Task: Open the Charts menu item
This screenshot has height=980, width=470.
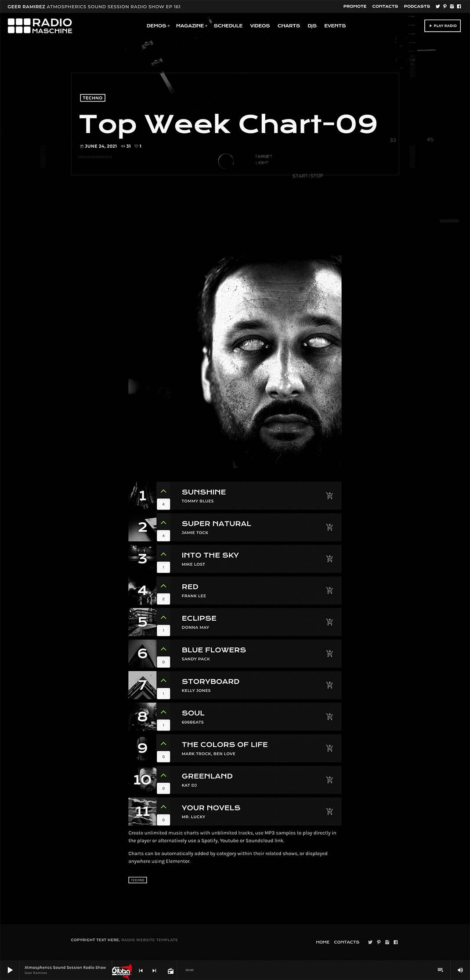Action: 289,26
